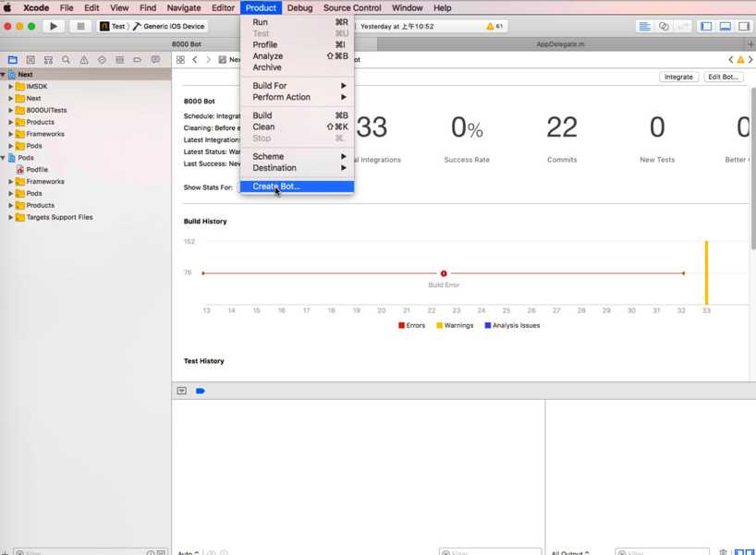Click the Stop toolbar button

pyautogui.click(x=80, y=26)
